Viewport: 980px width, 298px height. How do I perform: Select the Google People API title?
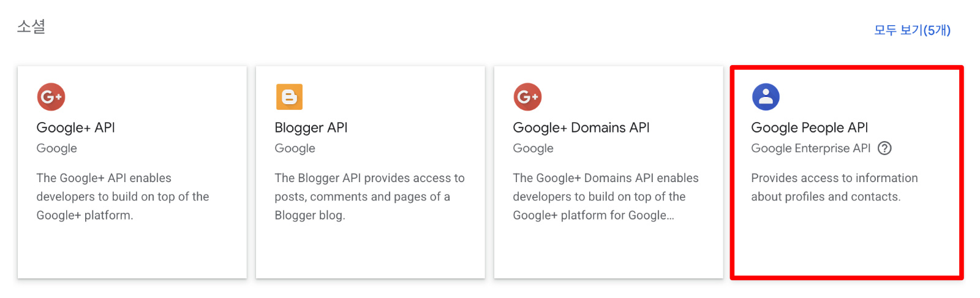point(809,128)
